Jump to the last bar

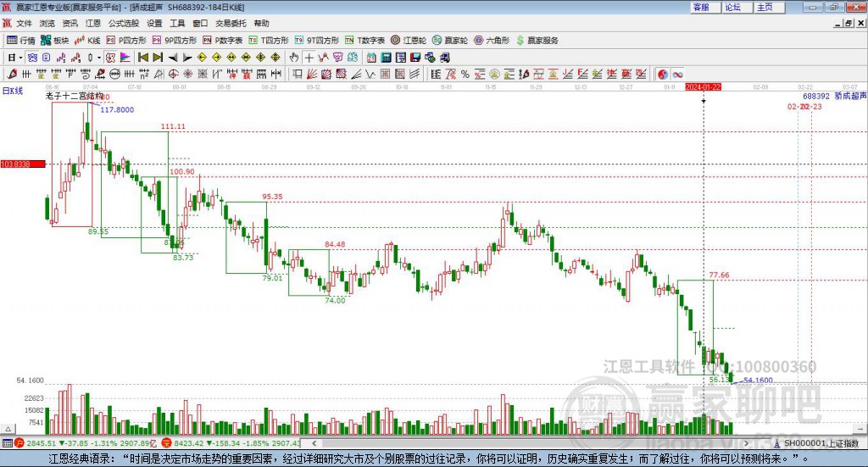click(x=158, y=58)
